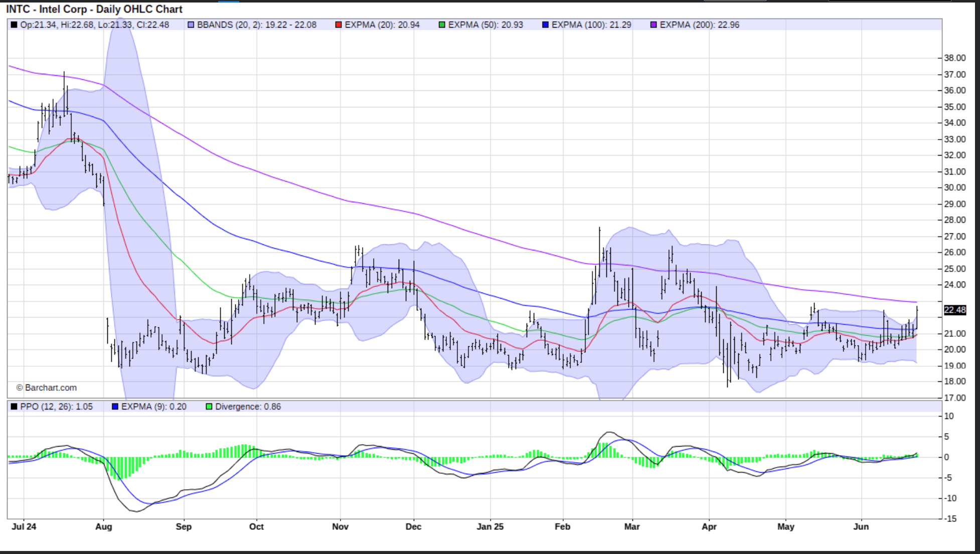Click the green EXPMA (50) legend square
This screenshot has width=980, height=554.
442,25
